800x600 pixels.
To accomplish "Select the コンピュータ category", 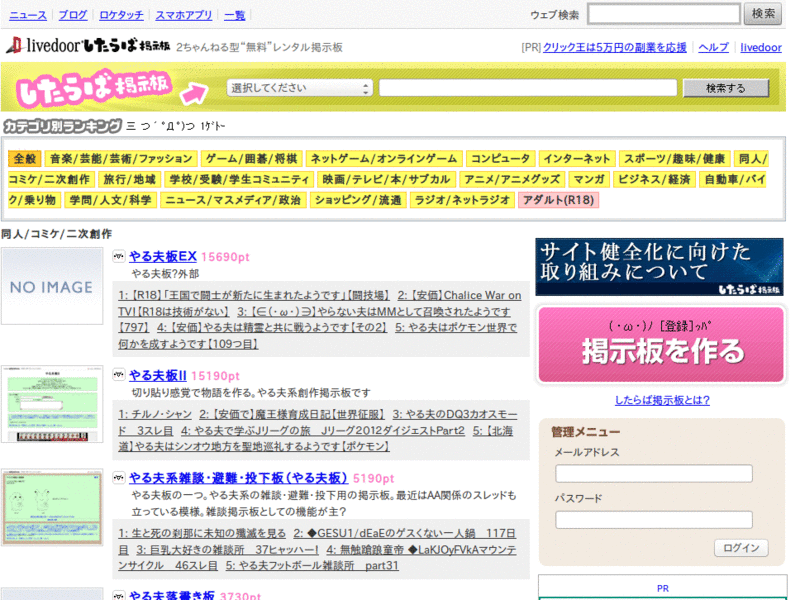I will point(500,159).
